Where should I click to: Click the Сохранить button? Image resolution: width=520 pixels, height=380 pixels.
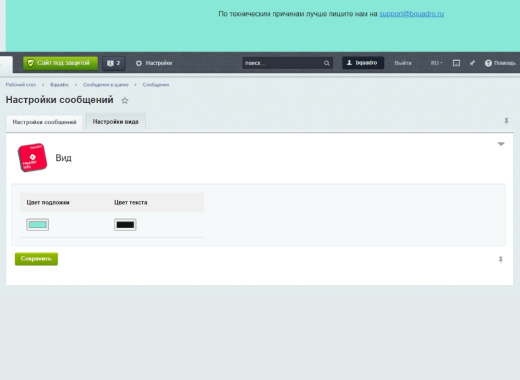[36, 259]
